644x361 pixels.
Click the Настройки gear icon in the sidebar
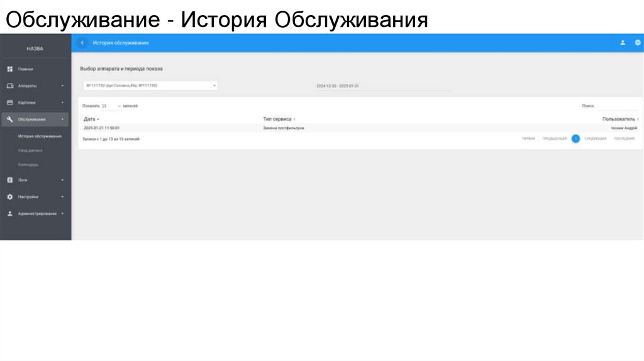tap(10, 197)
